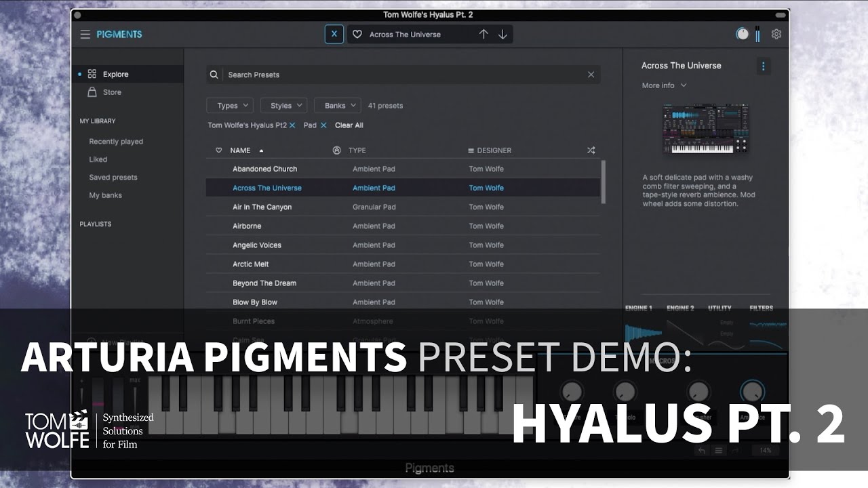Select the Air In The Canyon preset

403,207
